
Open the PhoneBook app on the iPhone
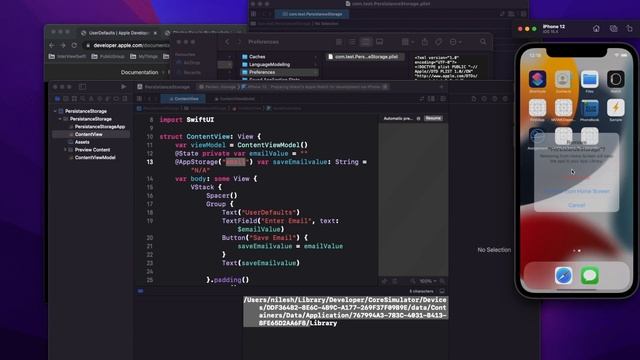click(589, 108)
